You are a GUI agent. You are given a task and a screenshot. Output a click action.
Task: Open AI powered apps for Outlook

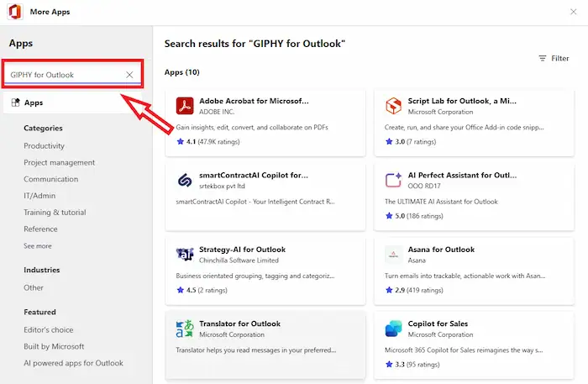(73, 363)
